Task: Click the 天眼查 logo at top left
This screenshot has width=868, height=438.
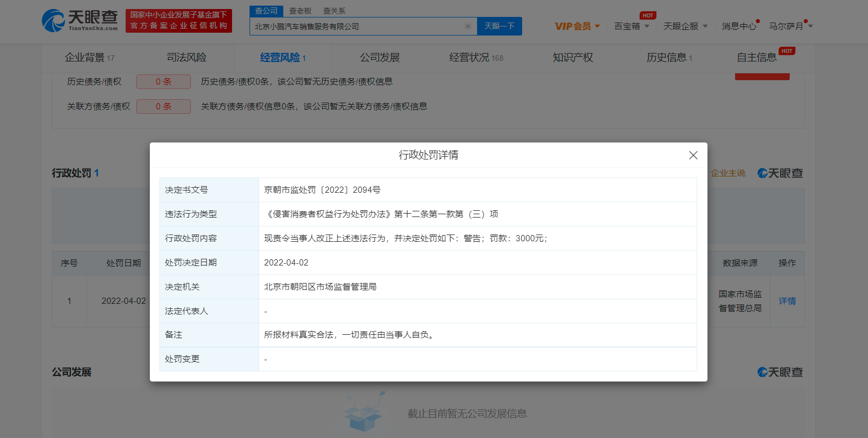Action: [80, 20]
